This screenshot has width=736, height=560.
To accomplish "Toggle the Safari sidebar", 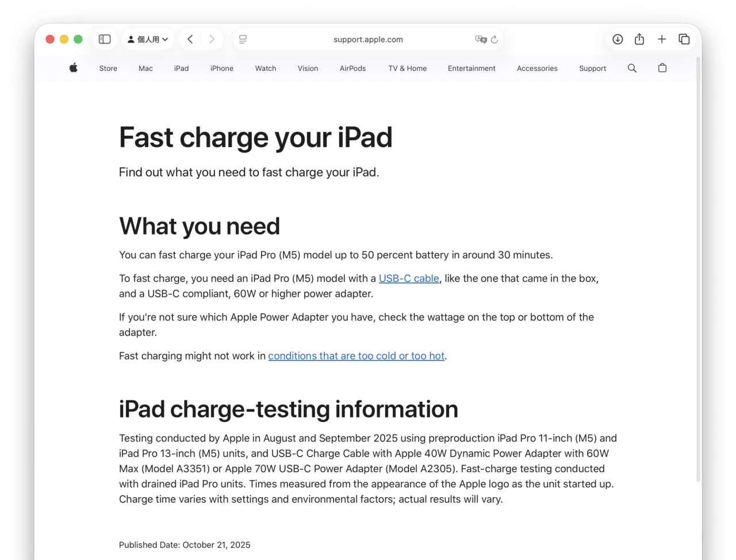I will (x=105, y=39).
